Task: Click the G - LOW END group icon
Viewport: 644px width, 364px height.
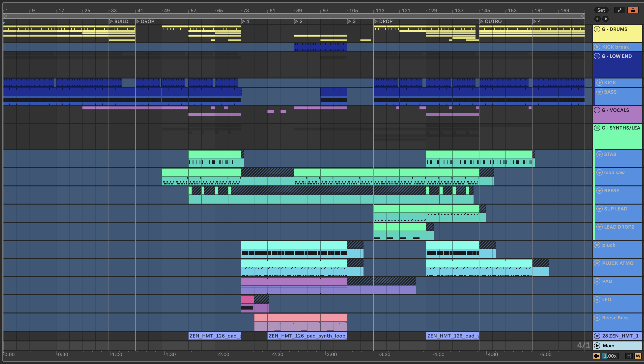Action: tap(597, 56)
